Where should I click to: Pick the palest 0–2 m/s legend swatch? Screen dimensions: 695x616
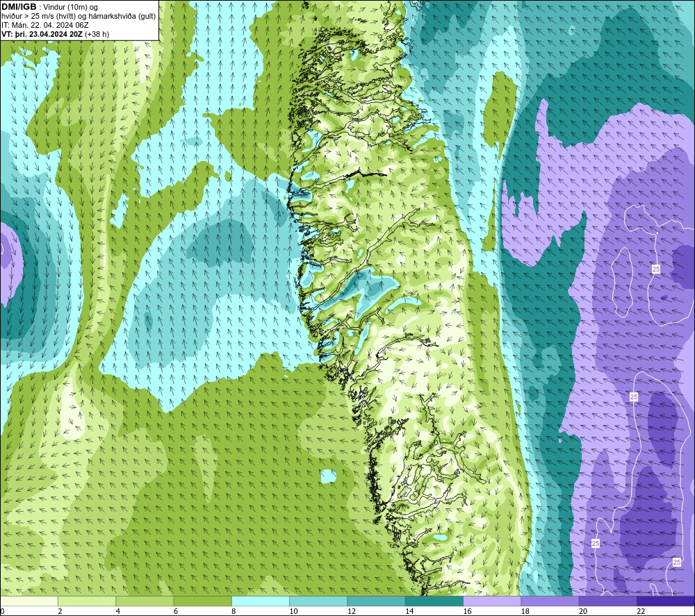[28, 601]
